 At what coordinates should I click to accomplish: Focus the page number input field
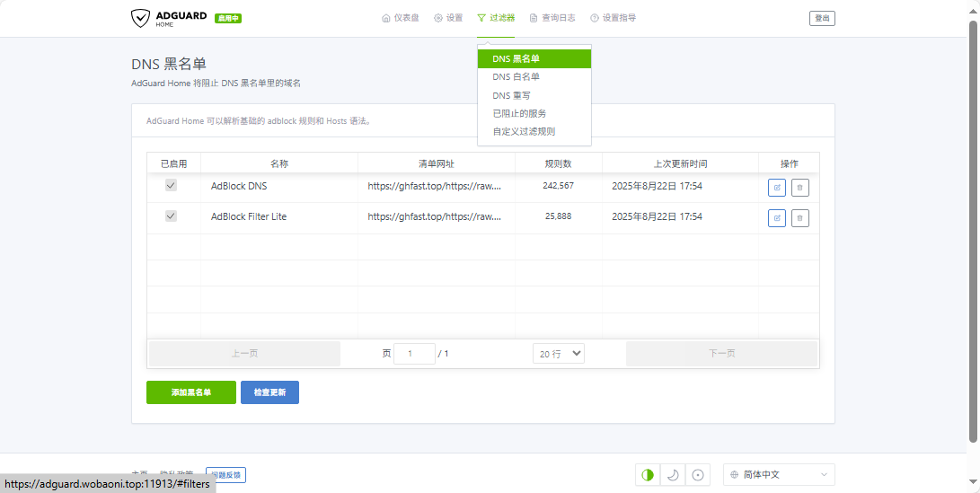pyautogui.click(x=414, y=354)
